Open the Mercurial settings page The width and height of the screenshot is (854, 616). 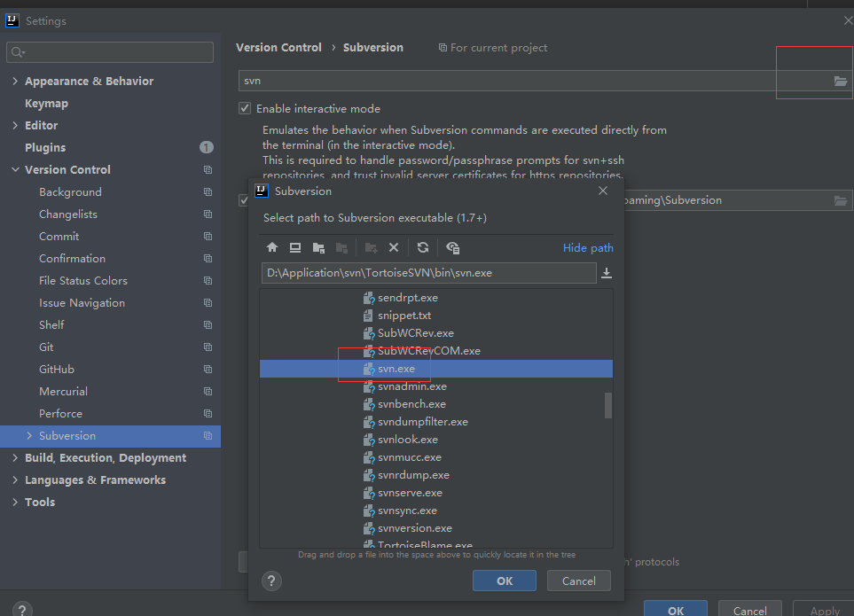click(x=63, y=391)
